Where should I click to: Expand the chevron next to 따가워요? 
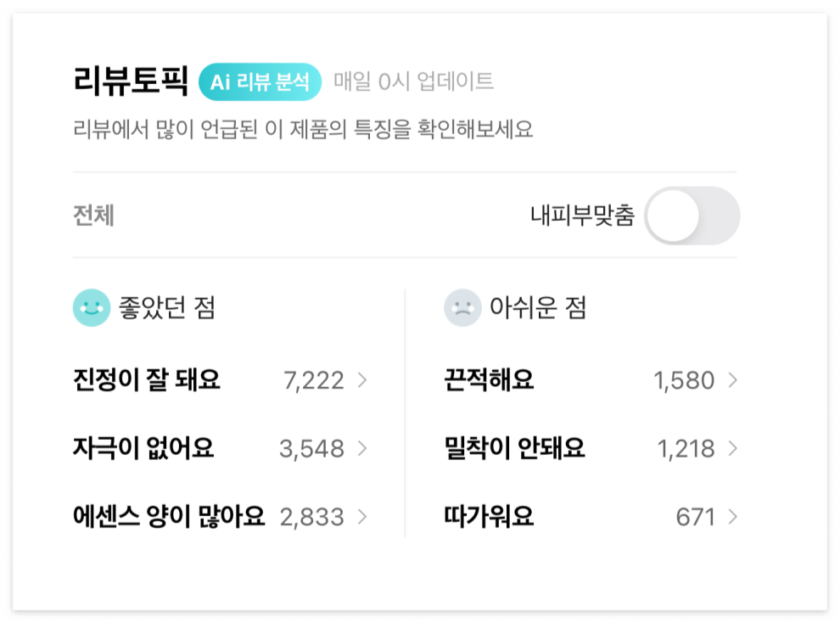[x=731, y=516]
